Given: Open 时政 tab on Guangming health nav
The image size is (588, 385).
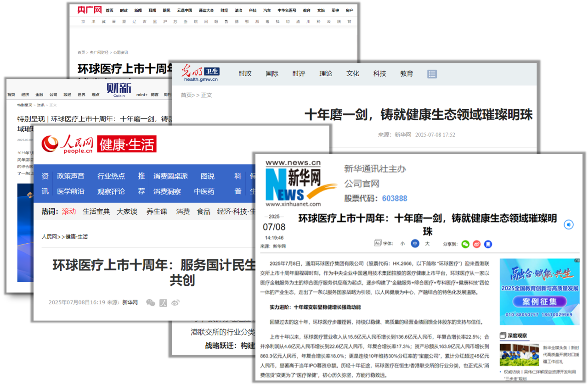Looking at the screenshot, I should 245,73.
